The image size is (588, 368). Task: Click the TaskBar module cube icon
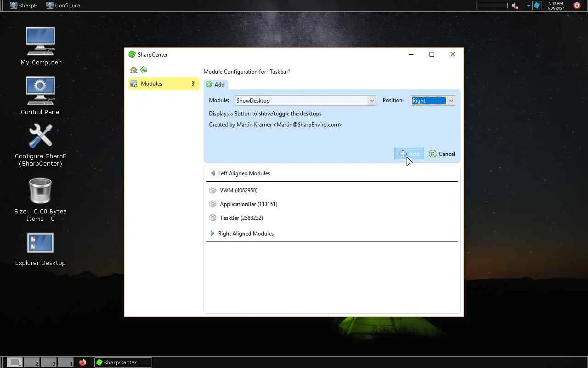212,218
